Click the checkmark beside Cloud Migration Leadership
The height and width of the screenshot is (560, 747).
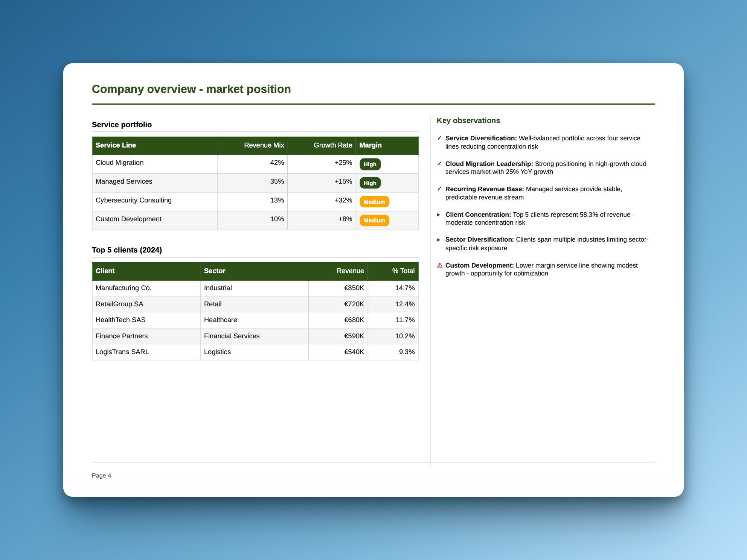pyautogui.click(x=439, y=164)
